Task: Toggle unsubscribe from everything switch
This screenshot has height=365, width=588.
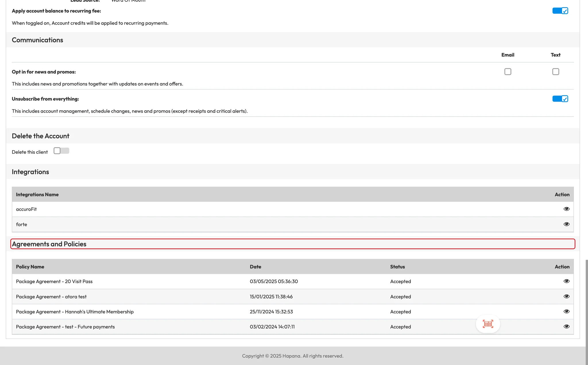Action: point(560,99)
